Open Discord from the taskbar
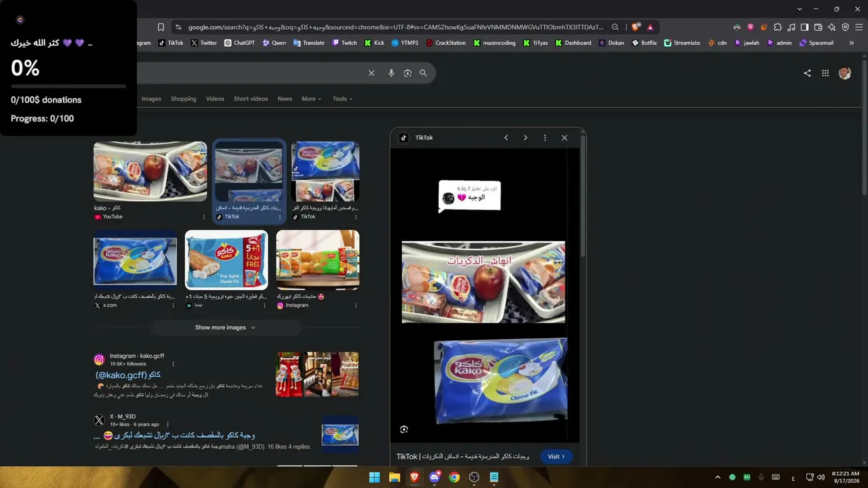Screen dimensions: 868x488 click(x=435, y=477)
